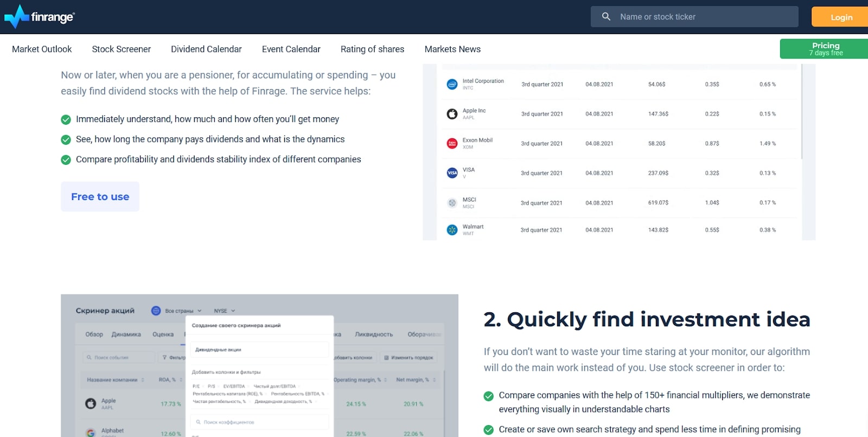Click the dividend calendar table preview image
Image resolution: width=868 pixels, height=437 pixels.
619,152
